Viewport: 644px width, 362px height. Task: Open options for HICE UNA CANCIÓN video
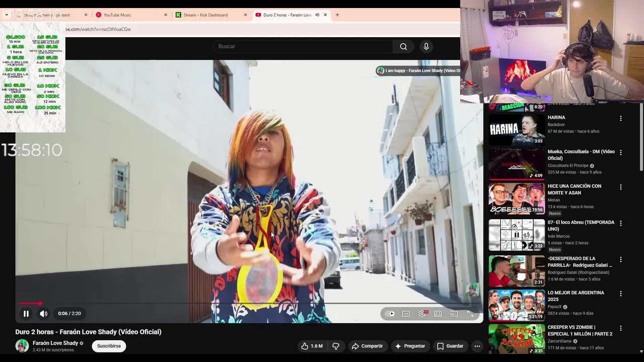[620, 187]
